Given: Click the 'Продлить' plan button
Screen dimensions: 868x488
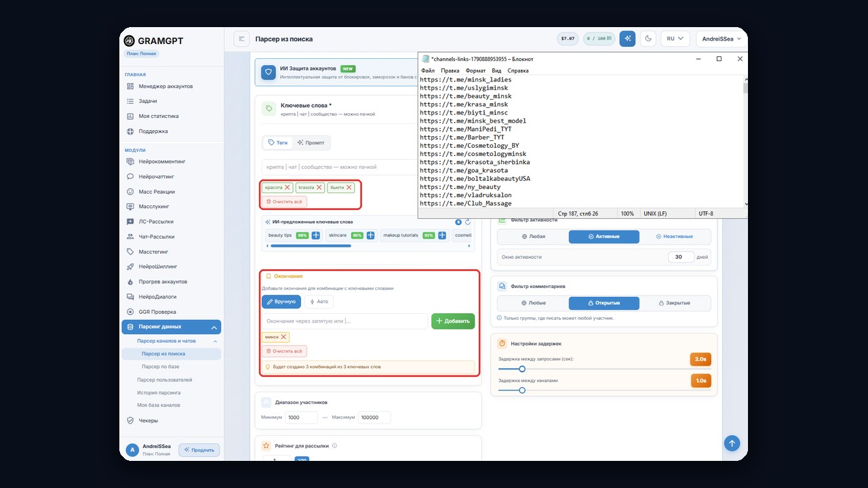Looking at the screenshot, I should pos(199,450).
